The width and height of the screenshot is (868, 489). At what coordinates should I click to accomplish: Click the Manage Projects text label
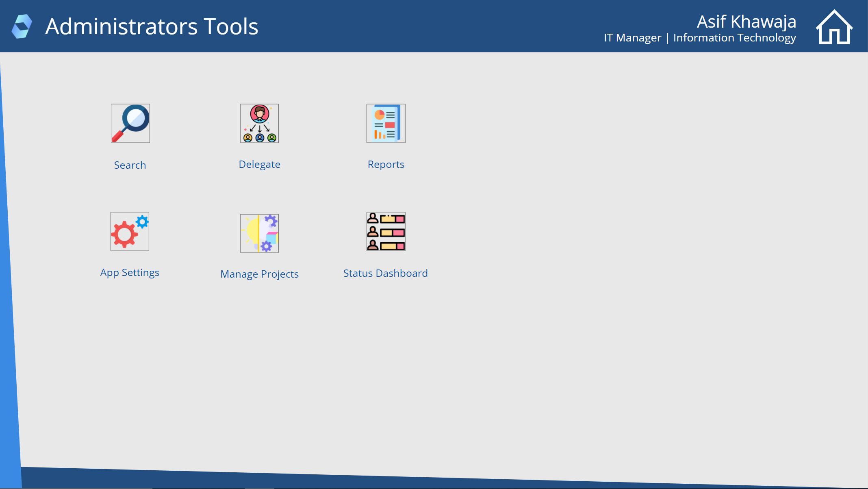259,274
